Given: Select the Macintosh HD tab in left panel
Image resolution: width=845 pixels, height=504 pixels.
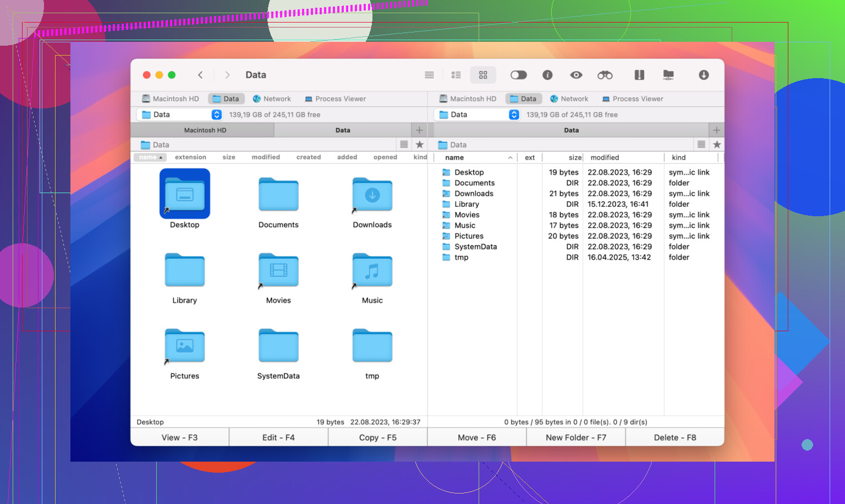Looking at the screenshot, I should pyautogui.click(x=205, y=130).
